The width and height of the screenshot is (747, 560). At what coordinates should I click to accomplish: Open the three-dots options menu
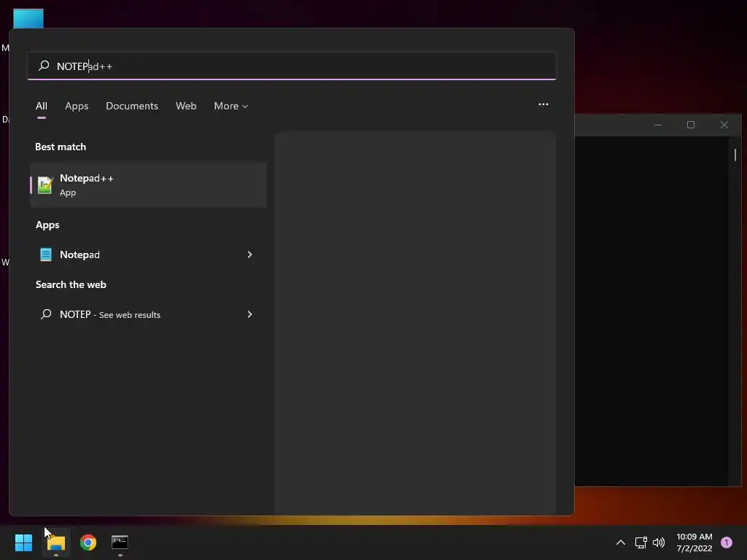pyautogui.click(x=543, y=104)
